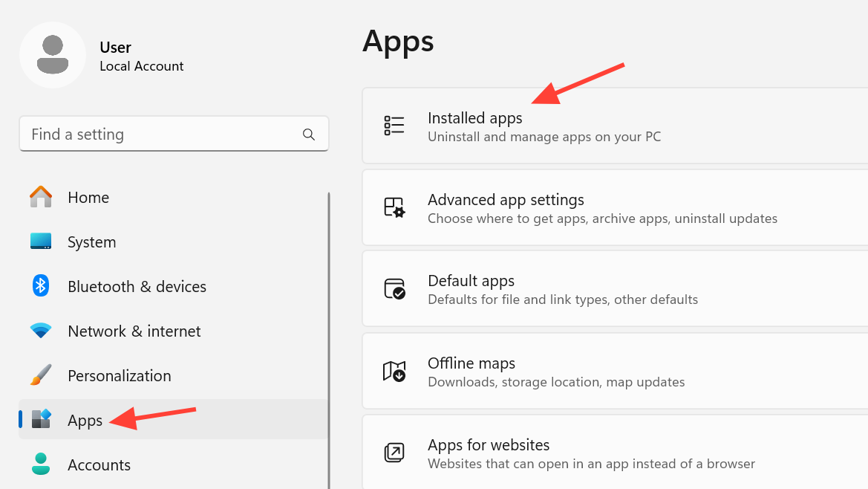
Task: Click the Offline maps icon
Action: (x=394, y=371)
